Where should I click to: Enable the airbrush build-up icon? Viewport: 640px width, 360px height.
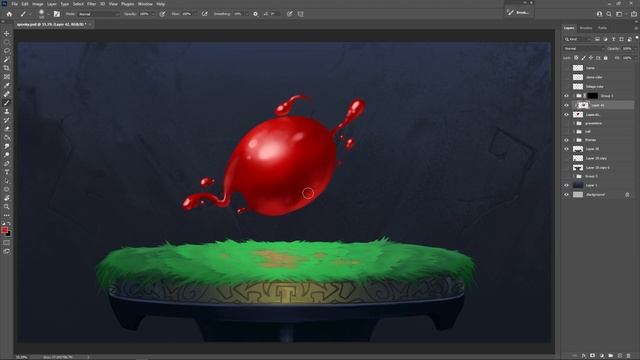click(204, 14)
